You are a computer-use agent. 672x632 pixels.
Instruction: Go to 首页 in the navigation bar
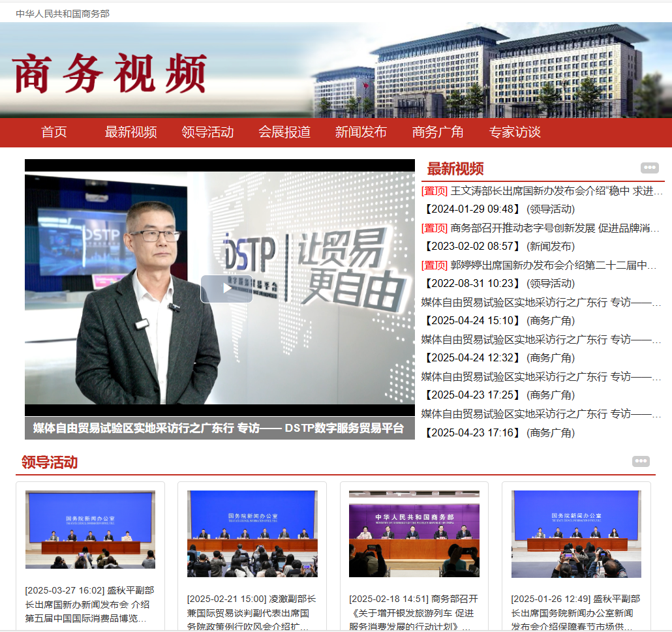[54, 132]
